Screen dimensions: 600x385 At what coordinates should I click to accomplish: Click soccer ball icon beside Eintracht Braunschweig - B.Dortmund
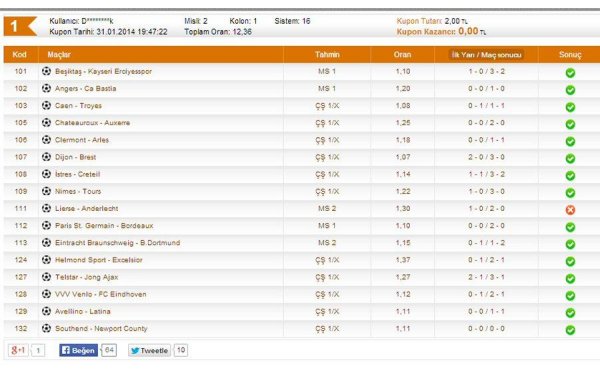(46, 243)
